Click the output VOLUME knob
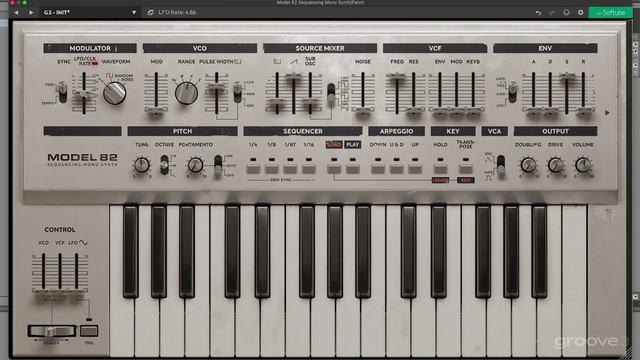This screenshot has width=640, height=360. [x=583, y=165]
